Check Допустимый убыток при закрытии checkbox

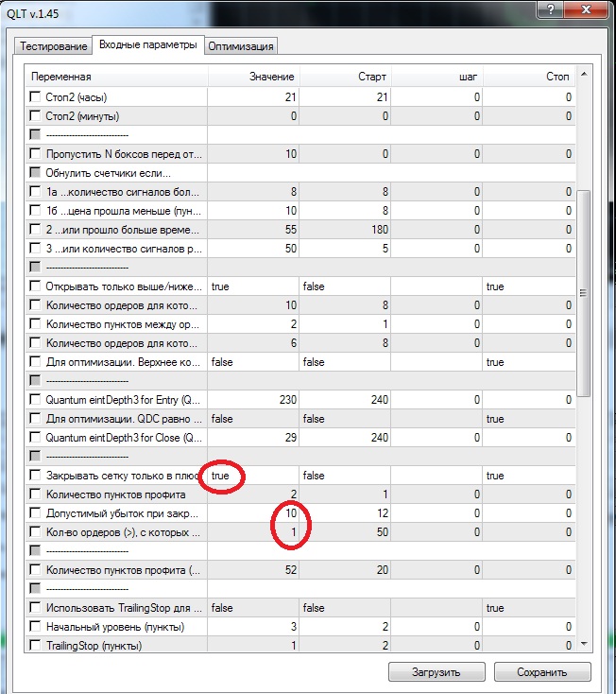[35, 513]
